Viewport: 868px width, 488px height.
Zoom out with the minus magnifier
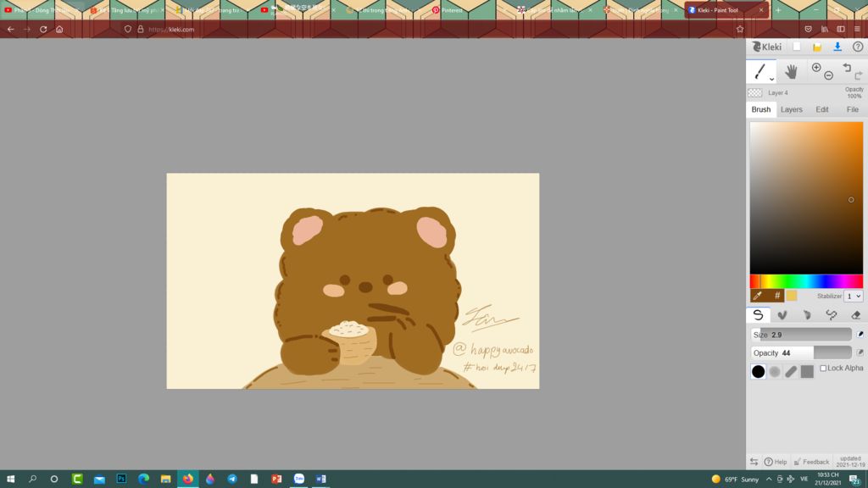(x=828, y=75)
